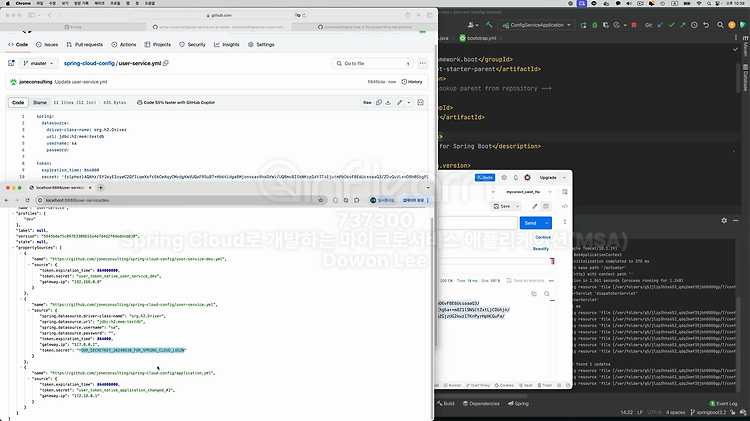Viewport: 750px width, 421px height.
Task: Search everywhere magnifier in IntelliJ
Action: pos(720,25)
